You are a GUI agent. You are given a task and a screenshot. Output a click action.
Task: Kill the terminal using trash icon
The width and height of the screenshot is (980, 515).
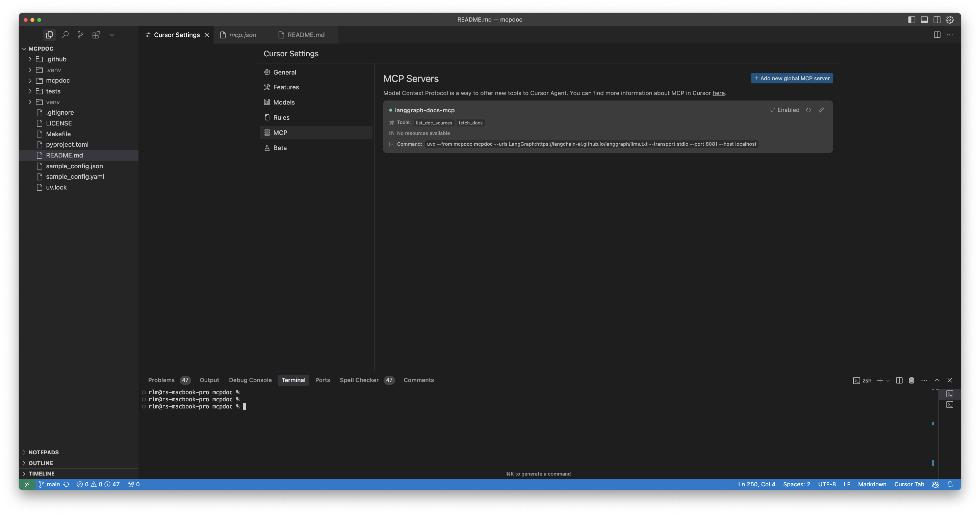pos(911,380)
